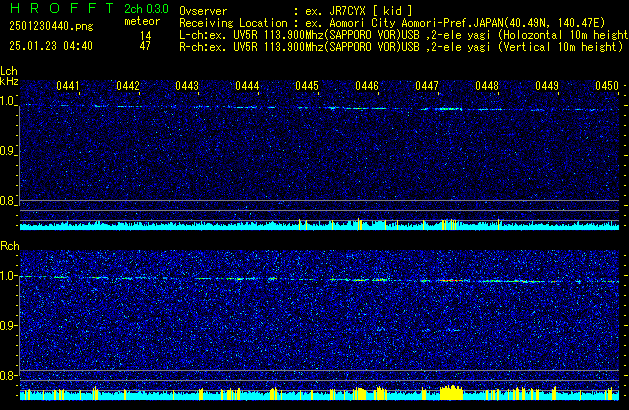This screenshot has width=629, height=410.
Task: Select the timestamp 25.01.23 04:40
Action: tap(51, 46)
